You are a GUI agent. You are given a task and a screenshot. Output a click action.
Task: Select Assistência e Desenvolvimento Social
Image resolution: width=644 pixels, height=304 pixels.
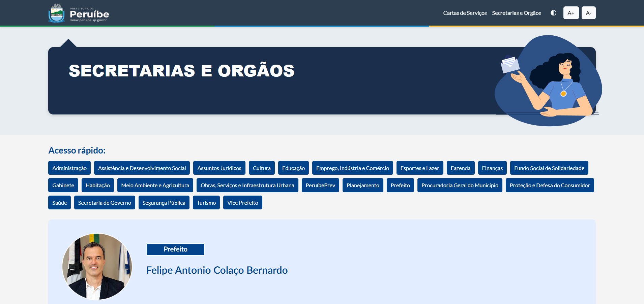142,168
